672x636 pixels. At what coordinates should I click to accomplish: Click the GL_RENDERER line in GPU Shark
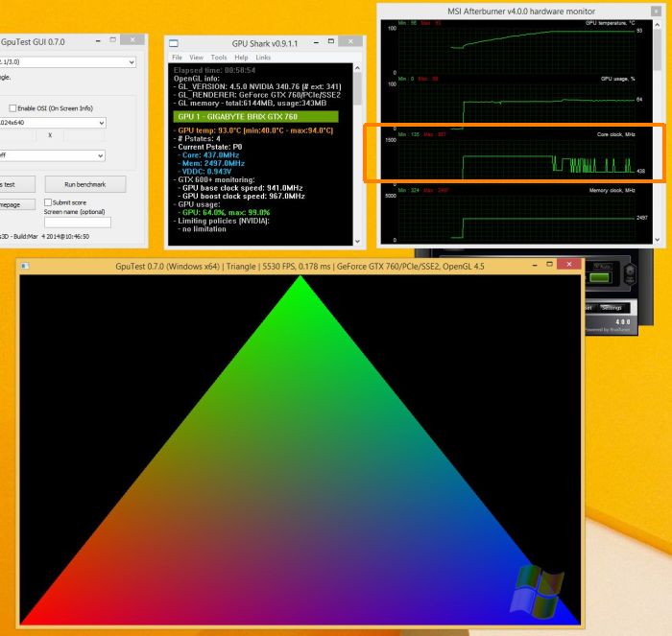(x=257, y=95)
